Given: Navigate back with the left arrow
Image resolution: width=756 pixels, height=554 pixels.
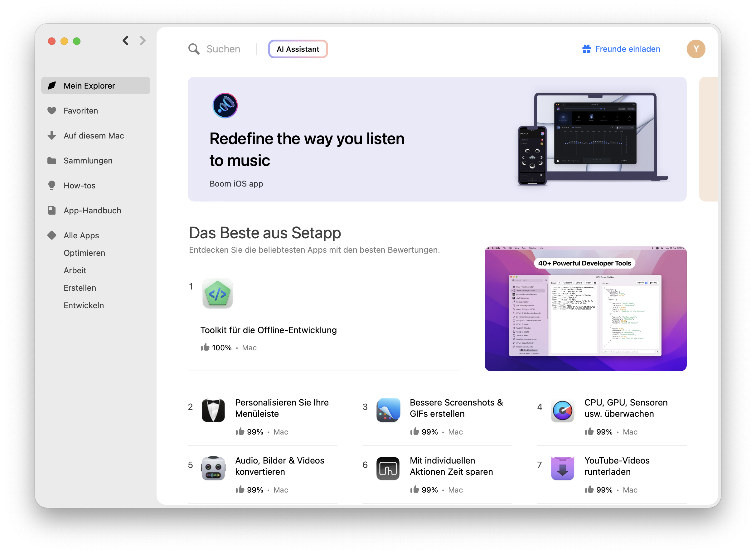Looking at the screenshot, I should click(x=125, y=41).
